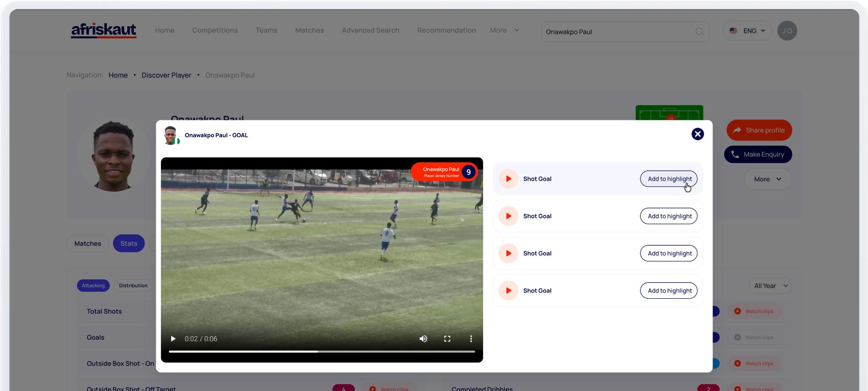Mute the video audio
Viewport: 868px width, 391px height.
click(x=423, y=338)
